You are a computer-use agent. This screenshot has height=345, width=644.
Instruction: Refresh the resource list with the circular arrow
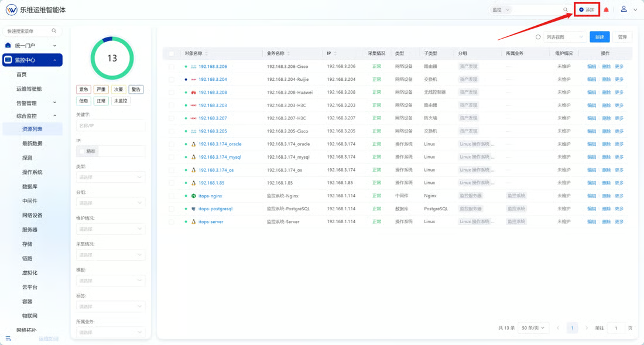[538, 37]
